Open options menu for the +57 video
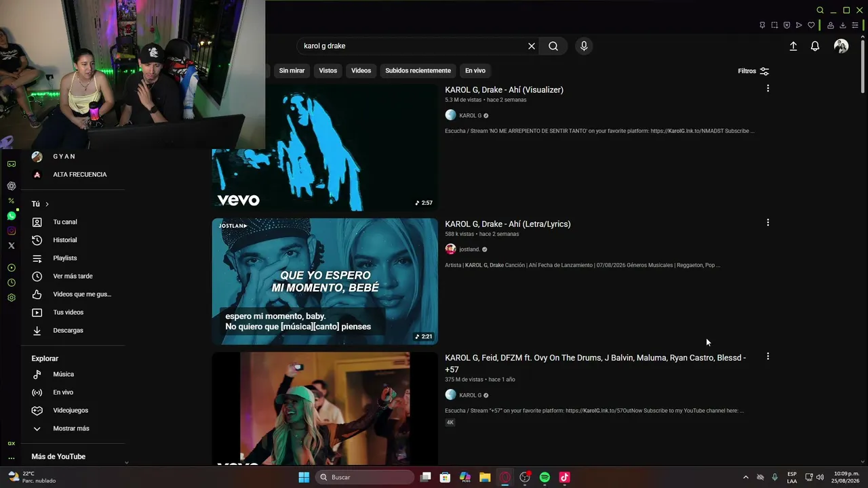Image resolution: width=868 pixels, height=488 pixels. click(768, 357)
